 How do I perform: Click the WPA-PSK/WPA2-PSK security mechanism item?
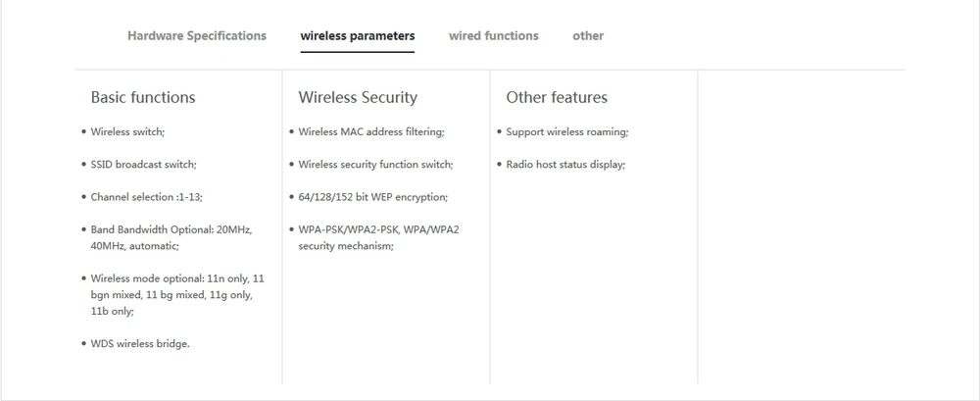pos(378,237)
